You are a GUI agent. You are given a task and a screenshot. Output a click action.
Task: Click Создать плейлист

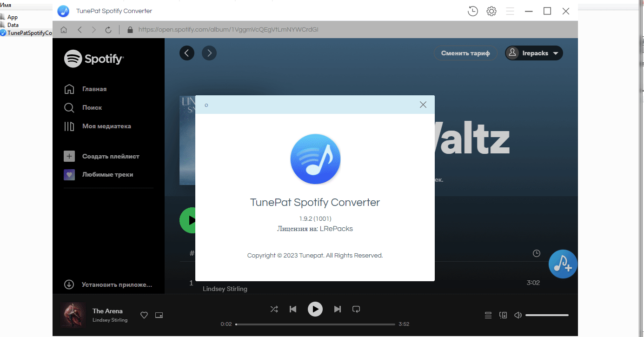[102, 156]
